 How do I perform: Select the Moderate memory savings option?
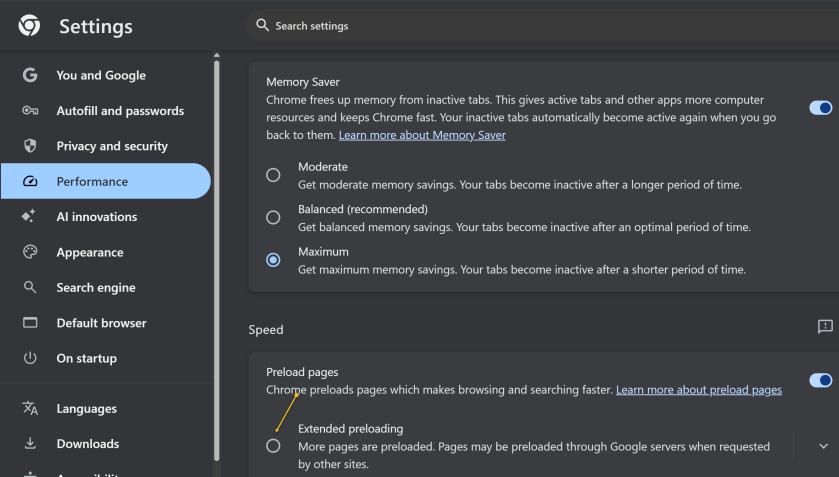pyautogui.click(x=273, y=175)
